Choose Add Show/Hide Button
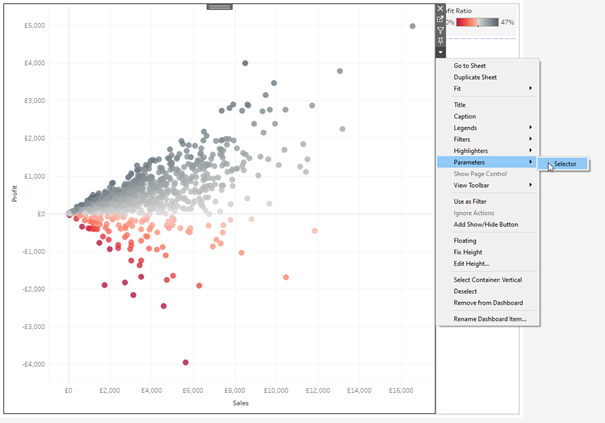 coord(486,224)
